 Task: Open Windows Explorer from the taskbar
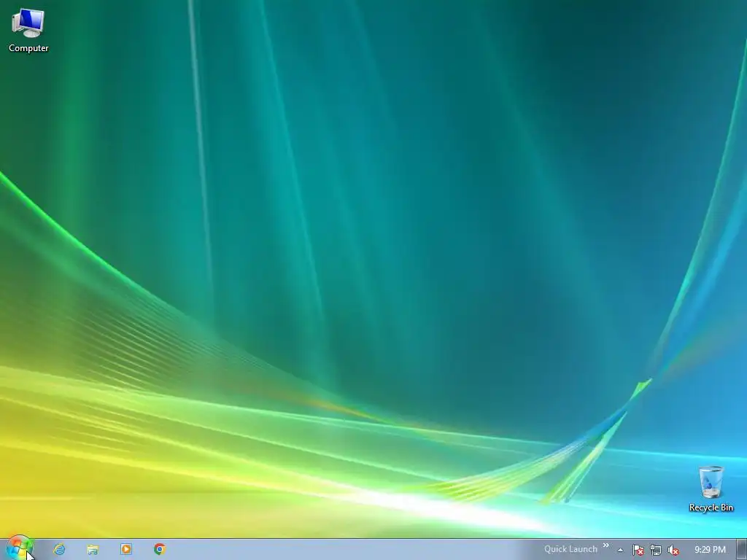(93, 550)
